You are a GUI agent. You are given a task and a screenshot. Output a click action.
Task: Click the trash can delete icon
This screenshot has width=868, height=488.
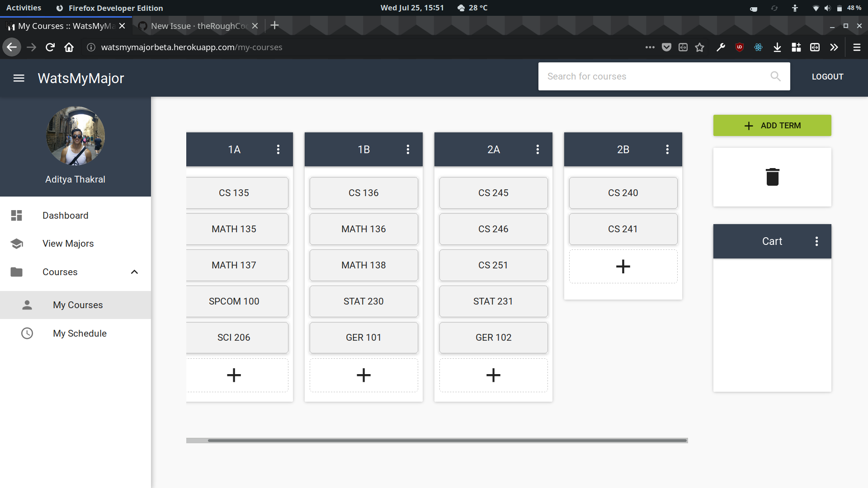(772, 177)
